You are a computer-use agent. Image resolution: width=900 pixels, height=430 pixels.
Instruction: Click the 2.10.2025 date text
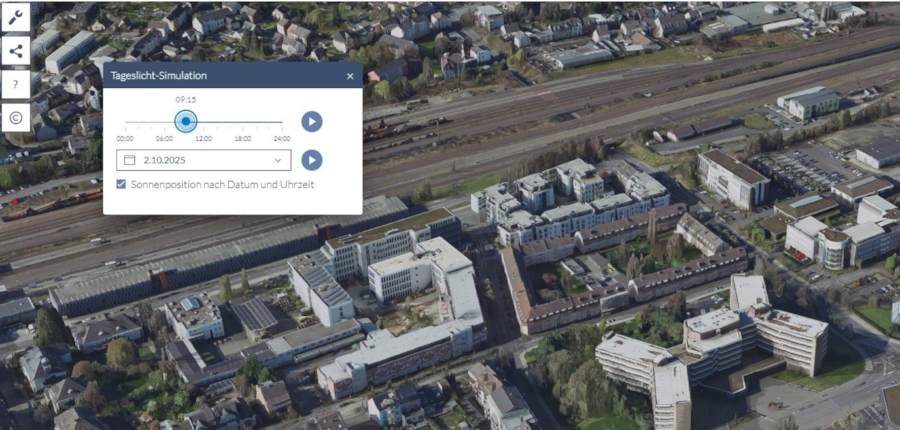click(x=165, y=160)
